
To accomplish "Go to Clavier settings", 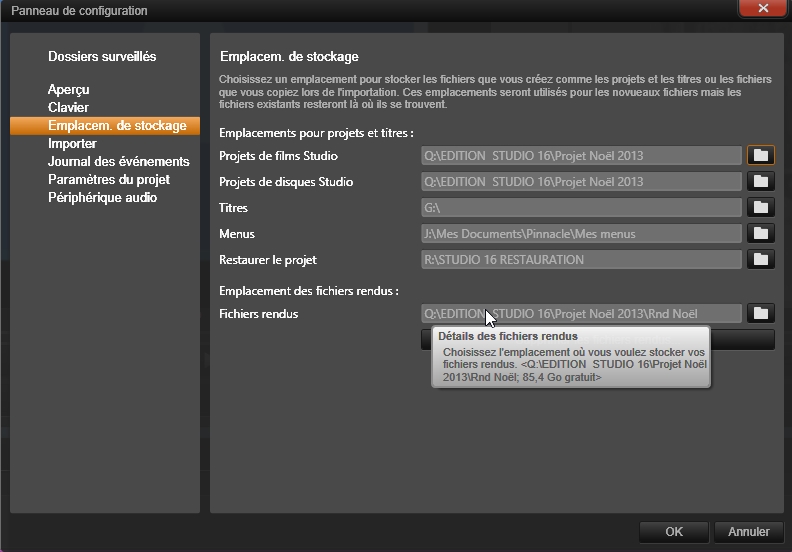I will coord(68,108).
